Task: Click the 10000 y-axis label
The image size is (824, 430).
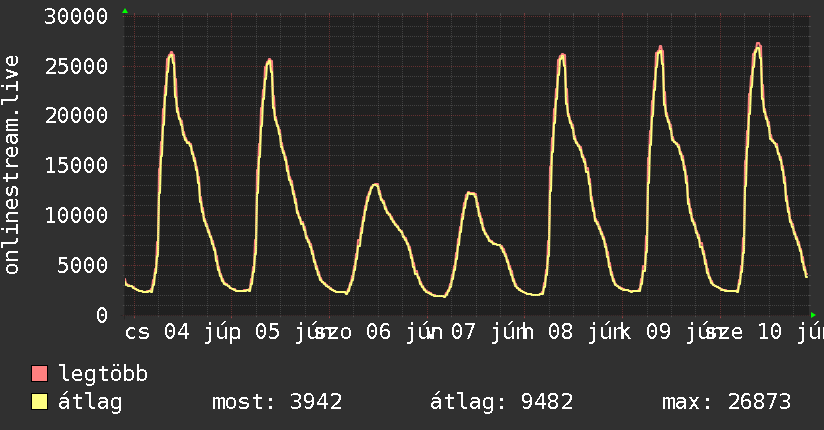Action: [76, 216]
